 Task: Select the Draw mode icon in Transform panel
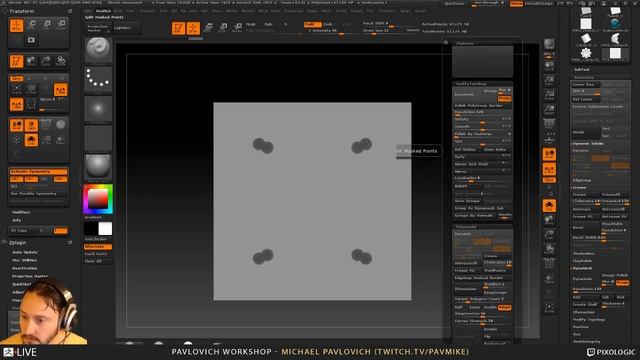click(16, 25)
